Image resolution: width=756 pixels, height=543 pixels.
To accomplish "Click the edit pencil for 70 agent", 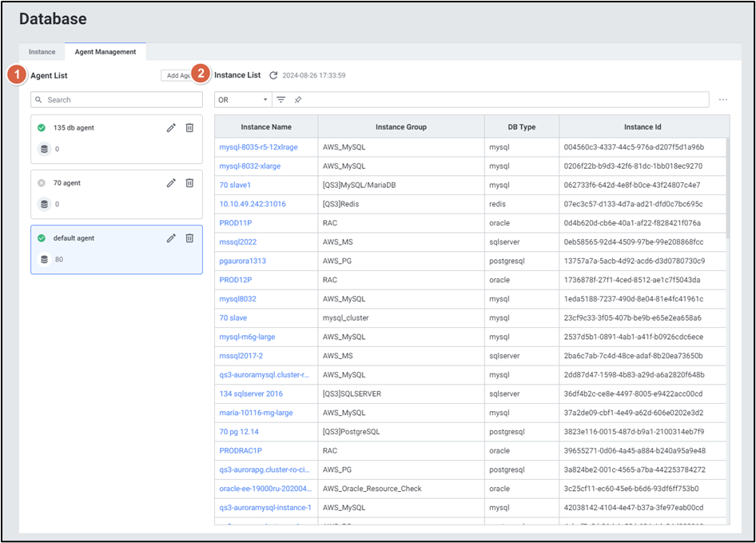I will (171, 183).
